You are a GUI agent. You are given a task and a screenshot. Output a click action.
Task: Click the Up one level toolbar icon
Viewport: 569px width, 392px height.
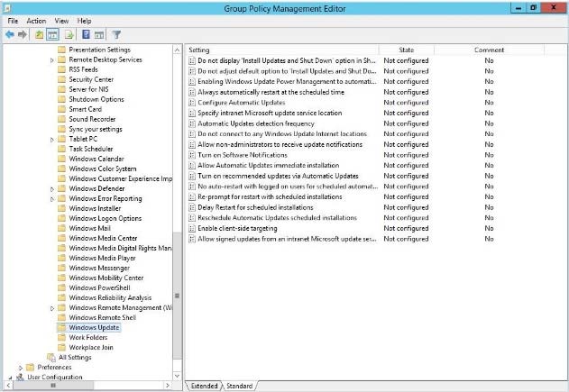tap(39, 35)
